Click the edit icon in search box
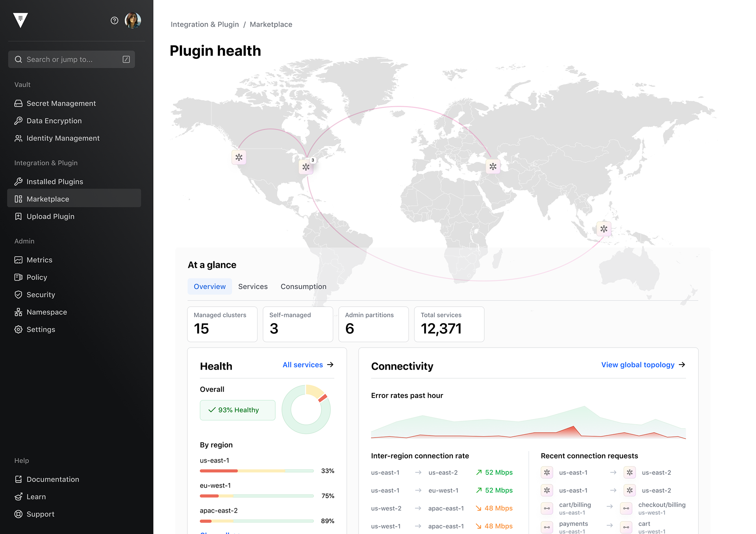The width and height of the screenshot is (756, 534). tap(126, 60)
